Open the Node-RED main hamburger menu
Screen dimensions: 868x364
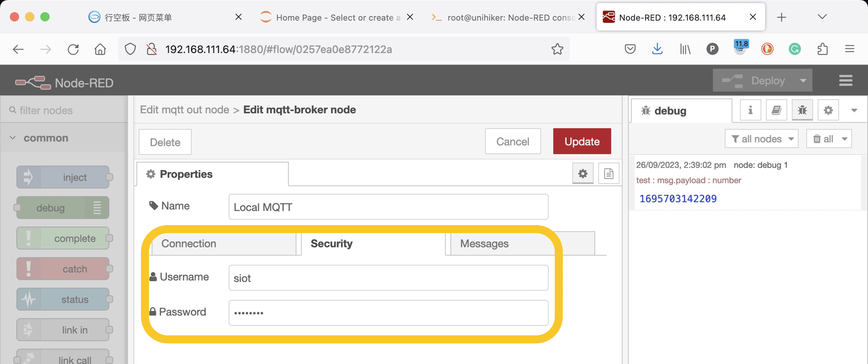click(x=846, y=81)
